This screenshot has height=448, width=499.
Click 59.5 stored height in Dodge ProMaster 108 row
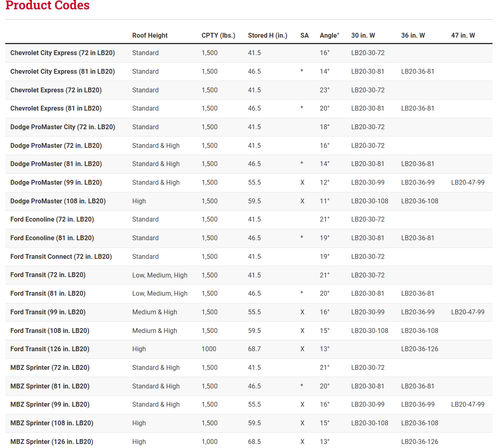(255, 201)
